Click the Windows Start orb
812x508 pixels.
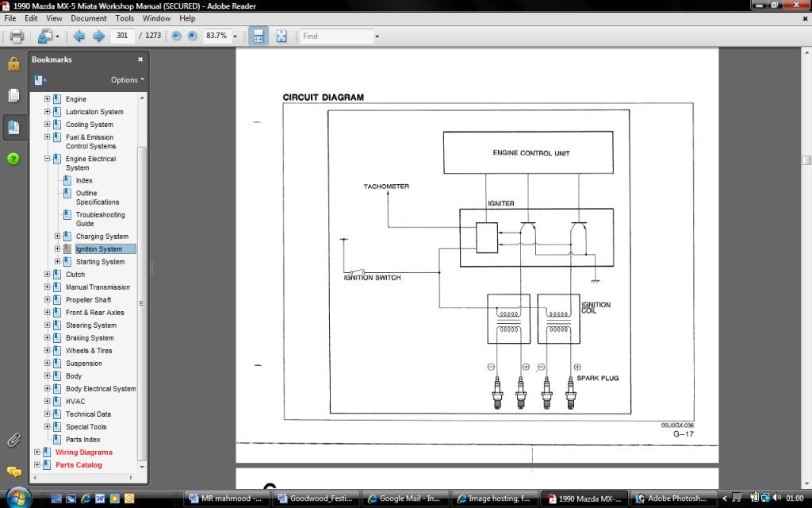pyautogui.click(x=19, y=498)
